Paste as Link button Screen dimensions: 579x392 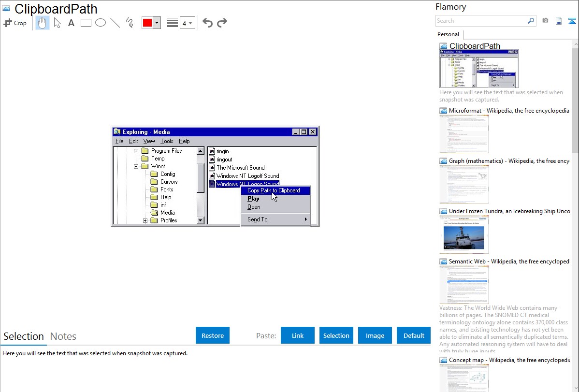point(298,335)
